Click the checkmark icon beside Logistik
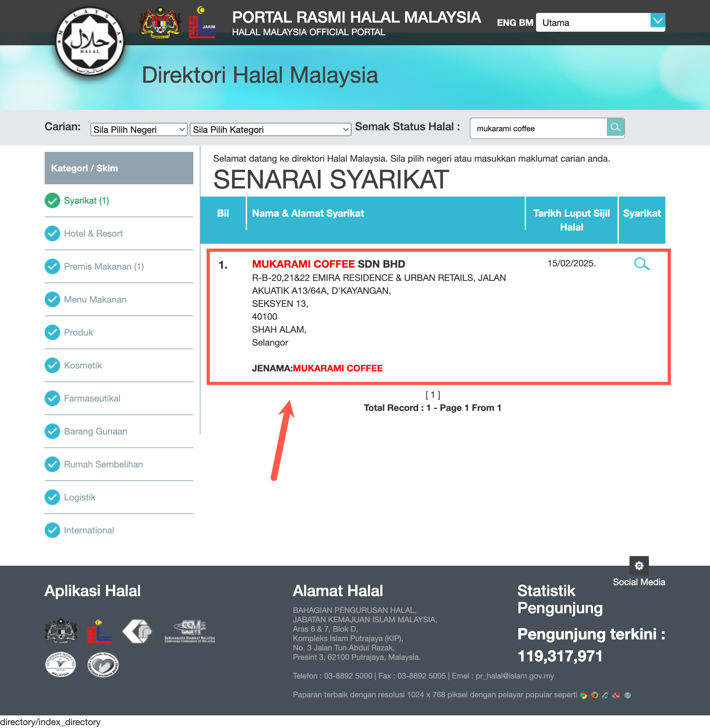The image size is (710, 728). [x=52, y=497]
